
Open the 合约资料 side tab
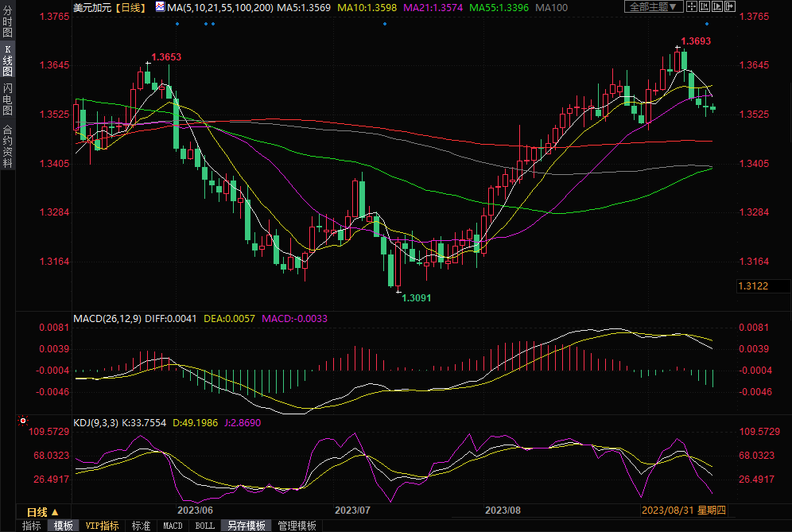(x=7, y=146)
